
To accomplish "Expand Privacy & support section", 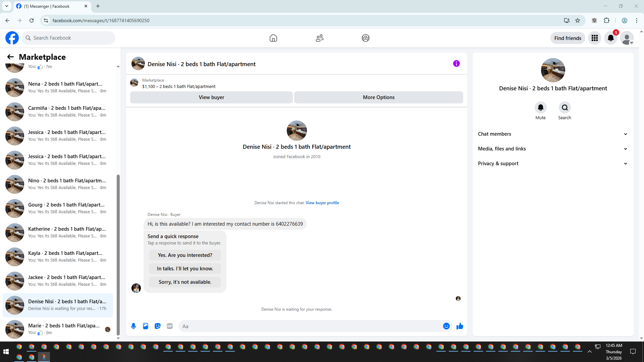I will click(x=553, y=164).
